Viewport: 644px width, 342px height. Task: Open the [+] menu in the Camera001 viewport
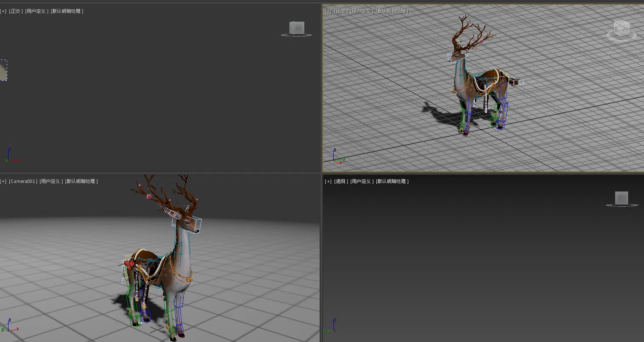click(x=3, y=181)
